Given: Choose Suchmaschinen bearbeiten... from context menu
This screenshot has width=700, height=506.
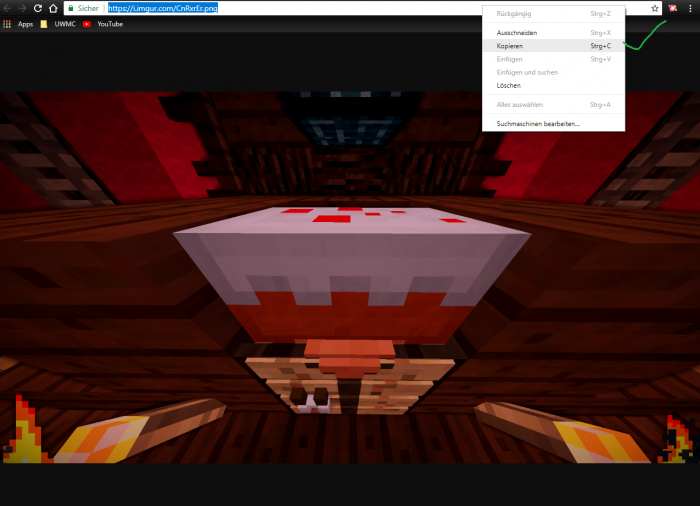Looking at the screenshot, I should (x=554, y=124).
